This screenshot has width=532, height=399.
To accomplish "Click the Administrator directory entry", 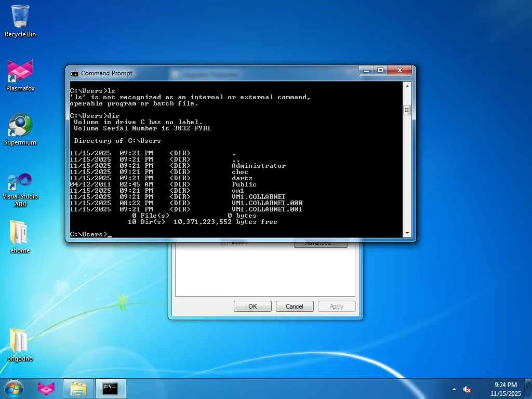I will coord(259,166).
